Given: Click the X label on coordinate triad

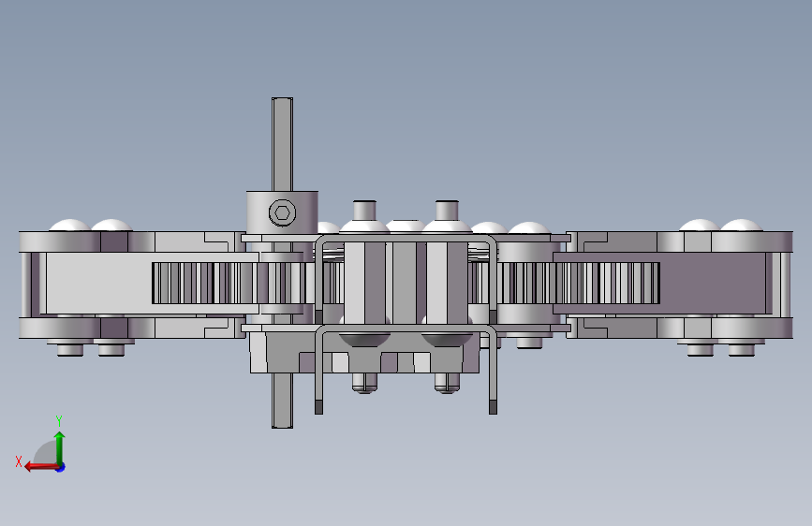Looking at the screenshot, I should (19, 461).
